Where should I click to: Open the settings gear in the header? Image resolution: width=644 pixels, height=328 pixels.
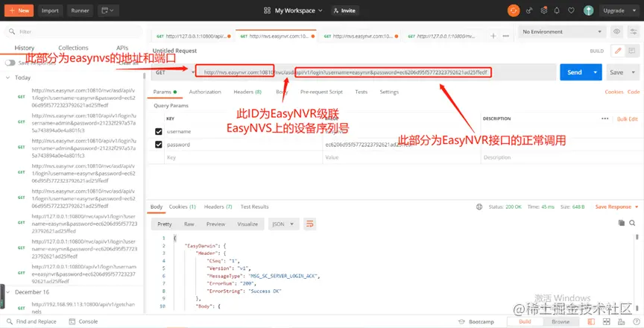[x=544, y=10]
